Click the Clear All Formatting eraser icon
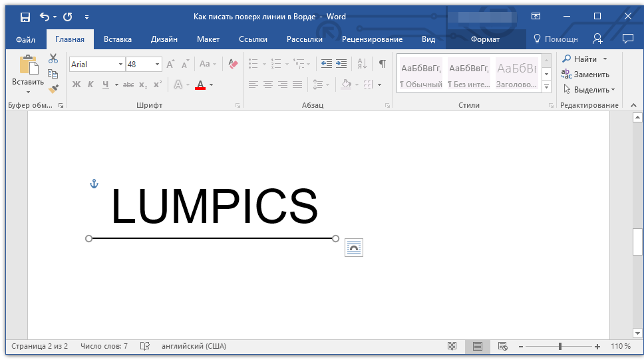This screenshot has height=360, width=644. (232, 64)
